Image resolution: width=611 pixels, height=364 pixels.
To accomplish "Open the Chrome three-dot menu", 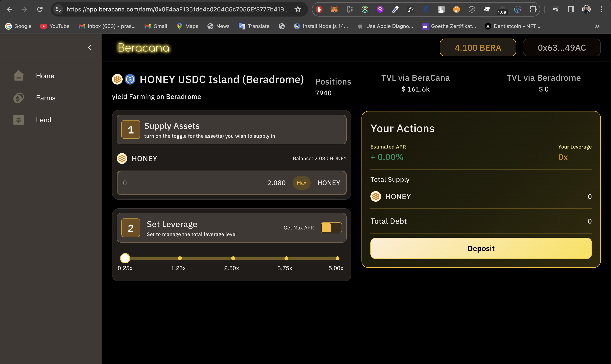I will click(601, 9).
